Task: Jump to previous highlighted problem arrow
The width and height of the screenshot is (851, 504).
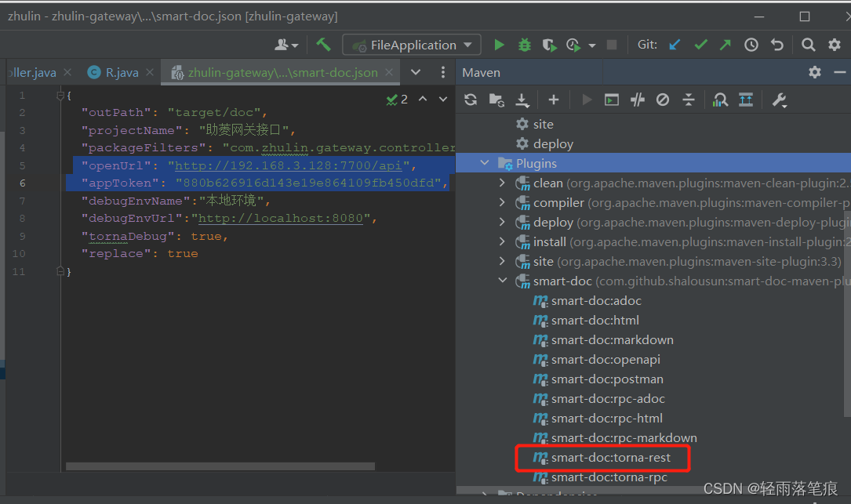Action: point(423,99)
